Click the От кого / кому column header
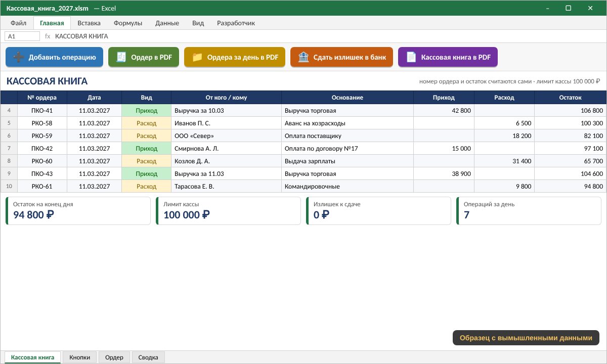607x364 pixels. [227, 98]
